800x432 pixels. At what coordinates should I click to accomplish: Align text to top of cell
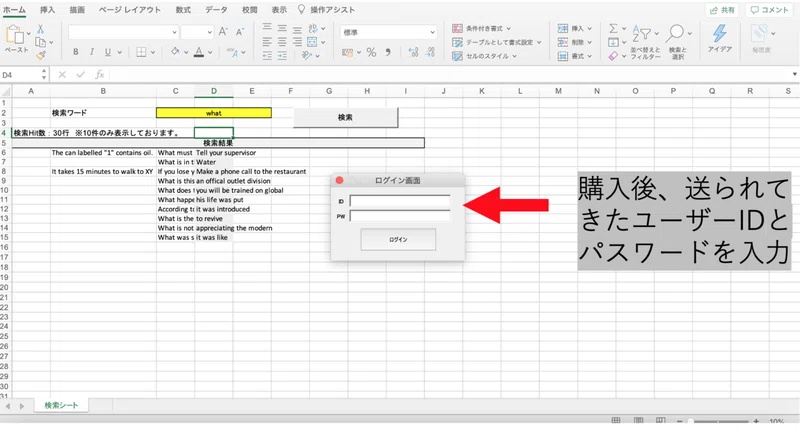(267, 29)
